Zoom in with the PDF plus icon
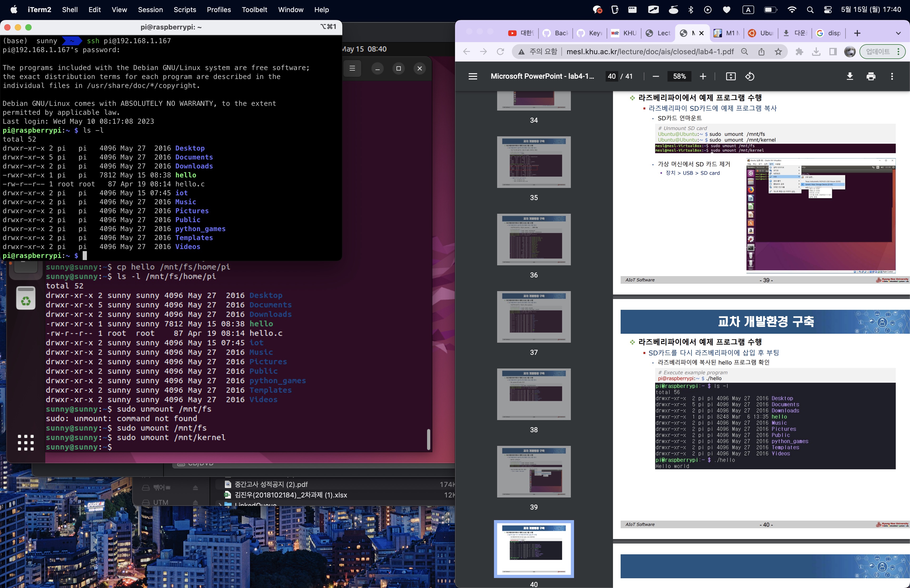The image size is (910, 588). pyautogui.click(x=703, y=76)
